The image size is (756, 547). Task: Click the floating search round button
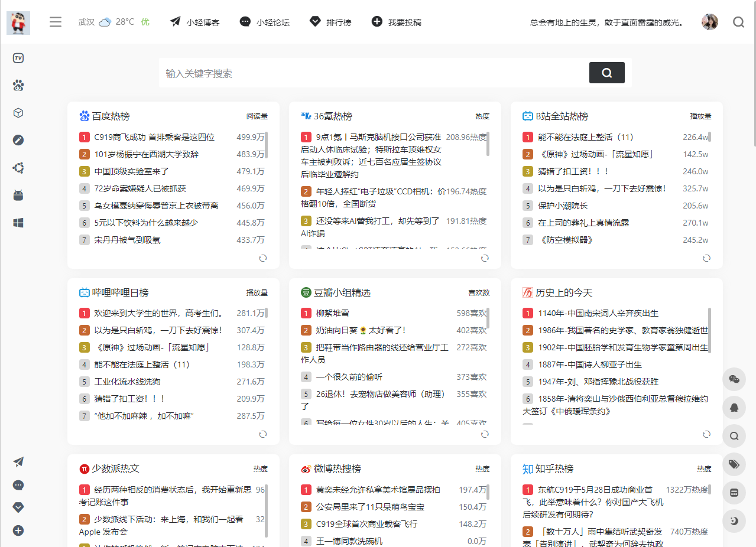point(734,437)
